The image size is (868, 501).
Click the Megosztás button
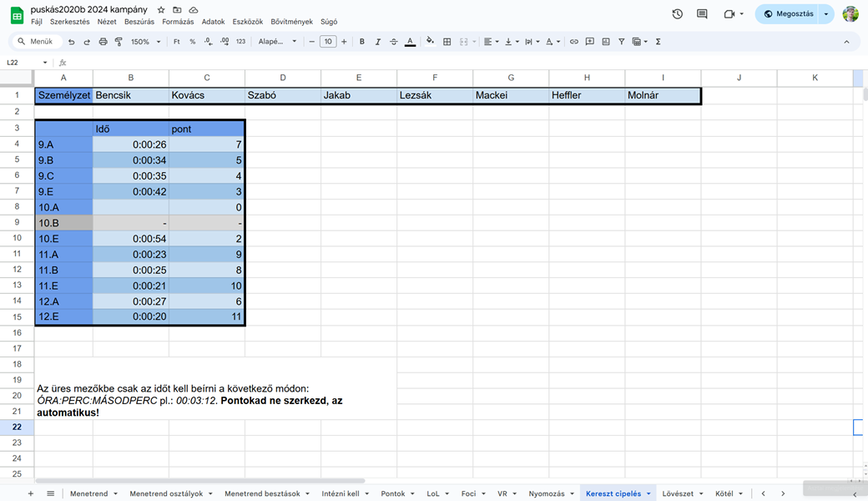point(790,13)
